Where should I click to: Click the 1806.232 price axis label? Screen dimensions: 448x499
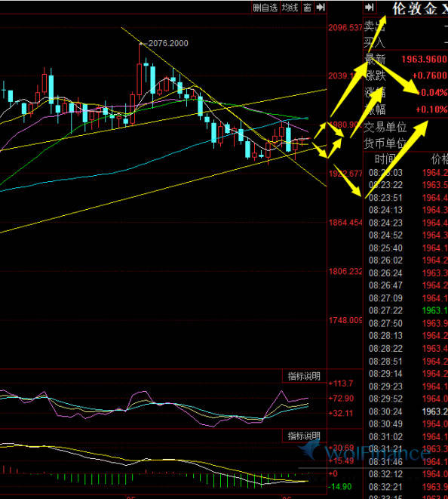pyautogui.click(x=345, y=271)
